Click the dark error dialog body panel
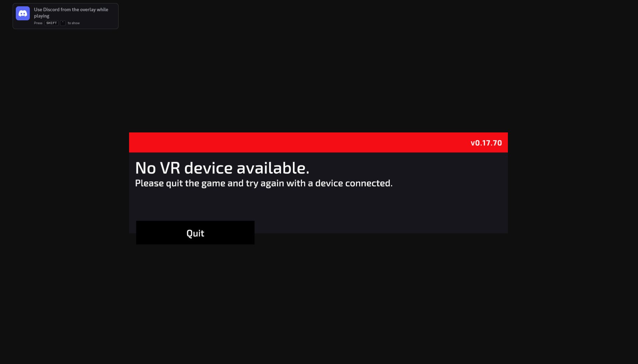 tap(318, 193)
